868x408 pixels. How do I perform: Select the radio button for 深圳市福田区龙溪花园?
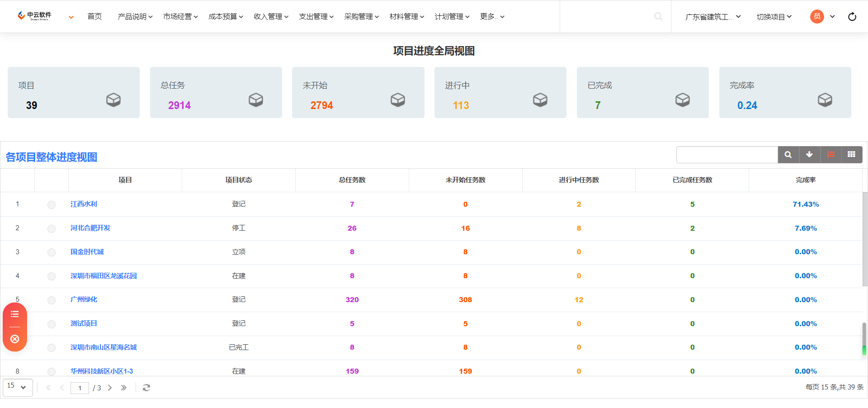coord(52,276)
